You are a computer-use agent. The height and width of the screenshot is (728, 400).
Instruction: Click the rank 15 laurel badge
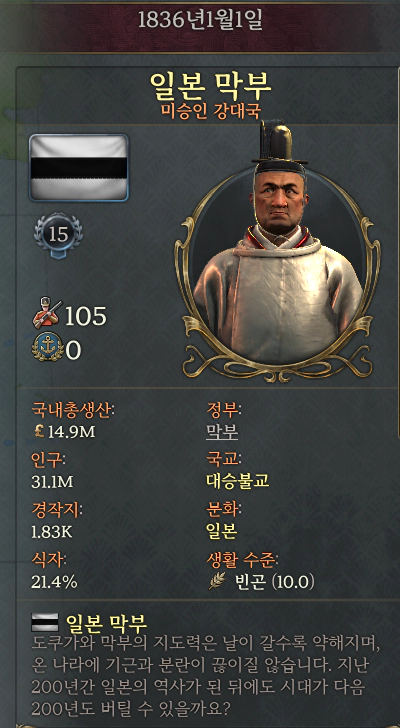pyautogui.click(x=58, y=235)
